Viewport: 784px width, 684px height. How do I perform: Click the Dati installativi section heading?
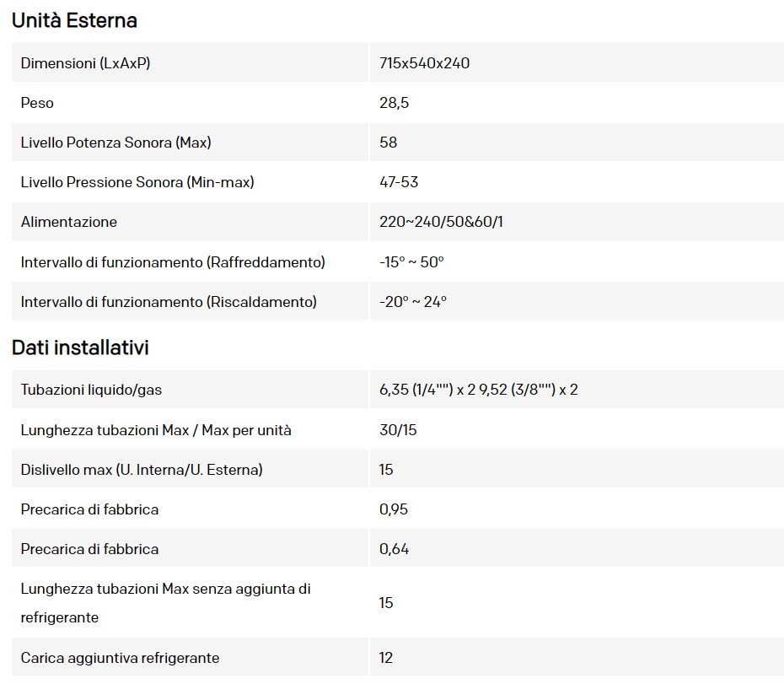tap(80, 347)
